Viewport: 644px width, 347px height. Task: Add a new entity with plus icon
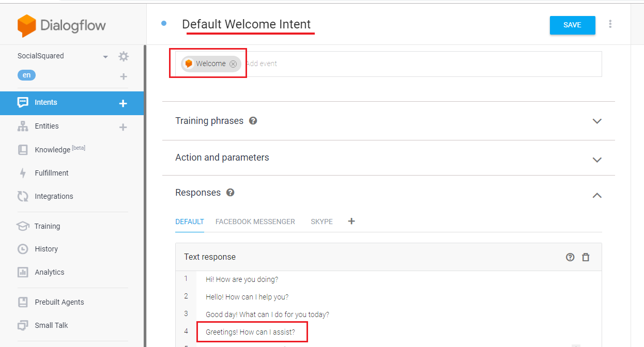click(123, 127)
